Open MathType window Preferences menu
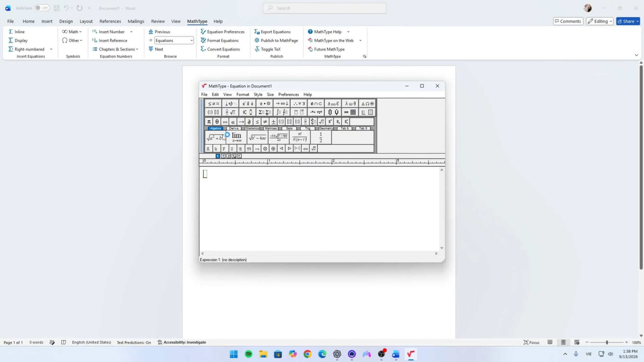This screenshot has height=362, width=644. pos(288,94)
